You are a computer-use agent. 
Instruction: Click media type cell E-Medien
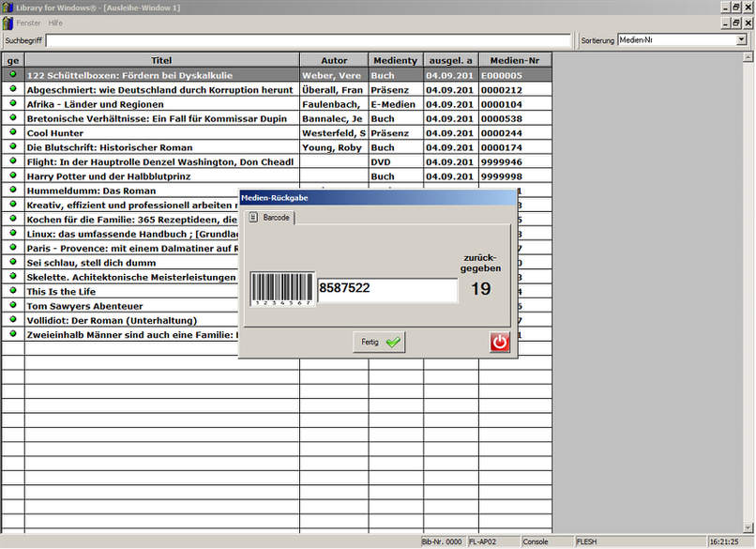tap(396, 105)
